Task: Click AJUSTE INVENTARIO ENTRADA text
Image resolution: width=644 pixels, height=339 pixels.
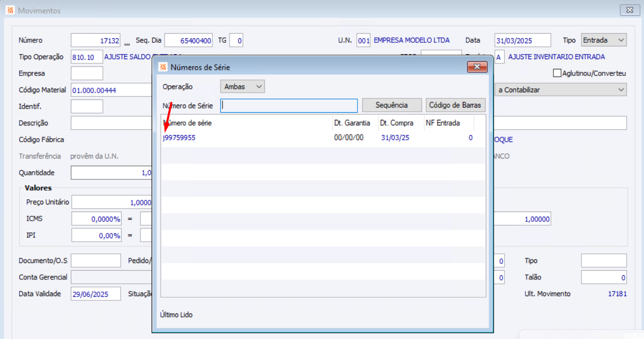Action: [556, 57]
